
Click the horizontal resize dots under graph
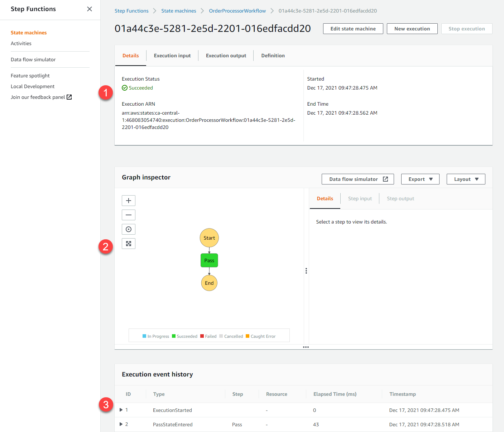[x=306, y=347]
